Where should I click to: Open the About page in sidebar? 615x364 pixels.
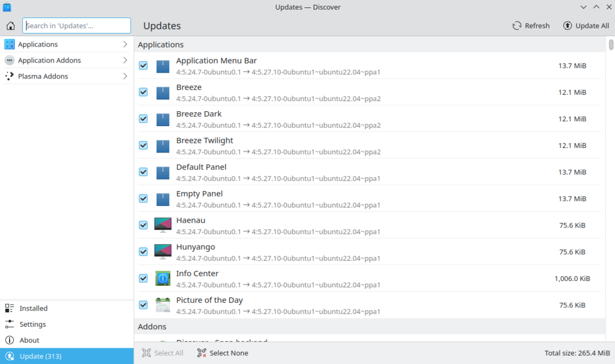(x=29, y=340)
